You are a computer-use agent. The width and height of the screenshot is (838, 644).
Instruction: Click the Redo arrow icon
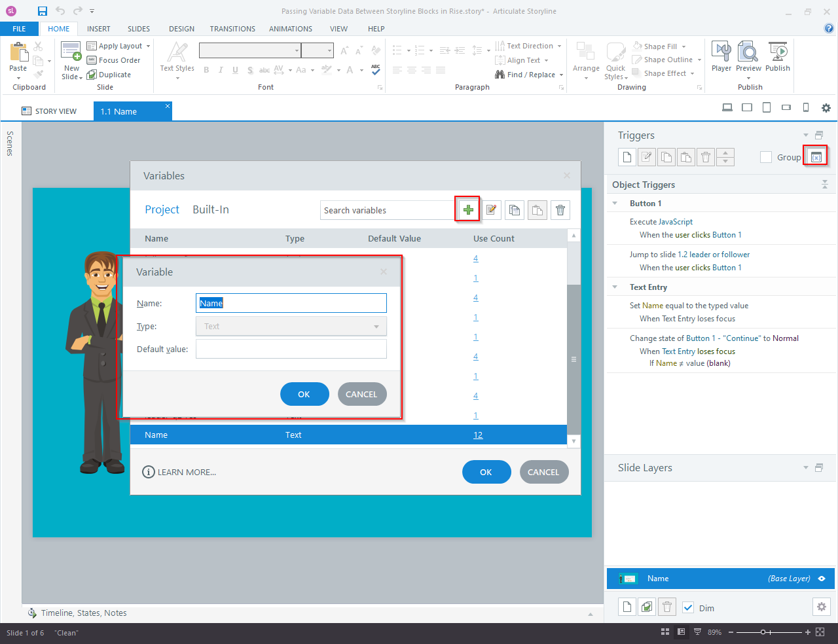click(78, 11)
